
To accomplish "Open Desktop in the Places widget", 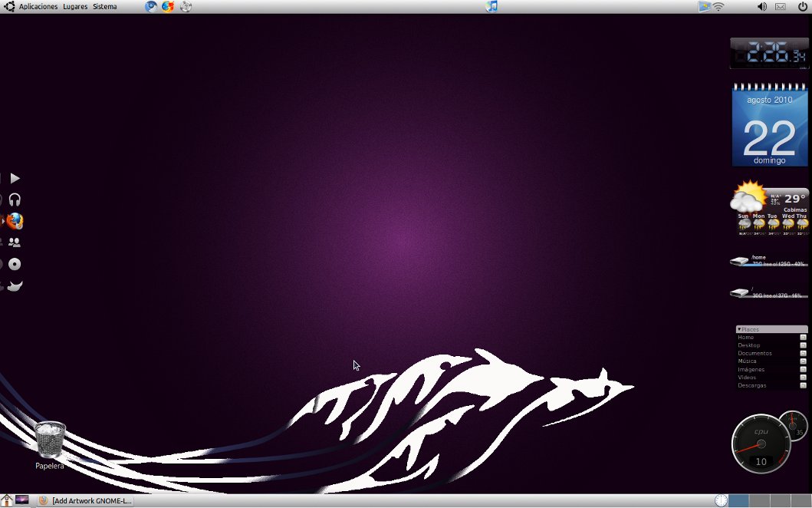I will pos(749,345).
